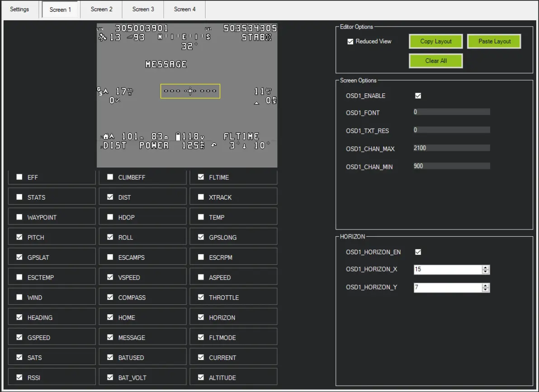The width and height of the screenshot is (539, 392).
Task: Switch to the Screen 3 tab
Action: click(143, 9)
